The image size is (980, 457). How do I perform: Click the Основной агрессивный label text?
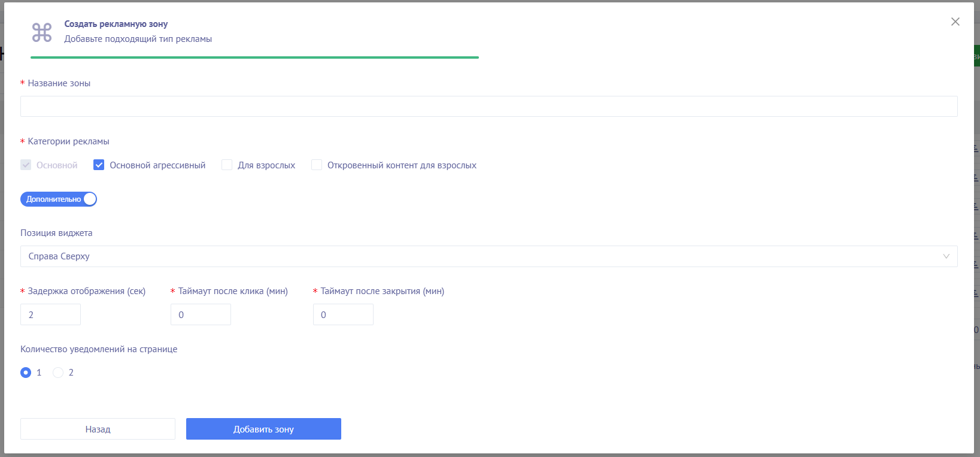157,165
